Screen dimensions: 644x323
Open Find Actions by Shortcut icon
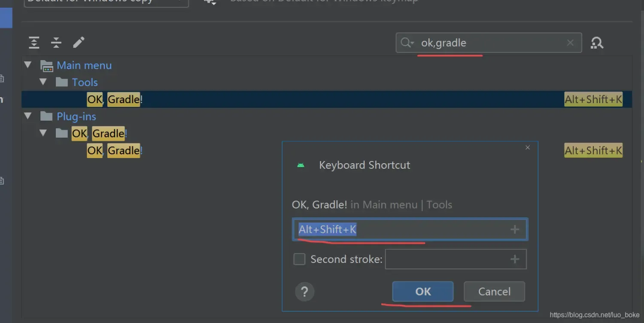[597, 43]
